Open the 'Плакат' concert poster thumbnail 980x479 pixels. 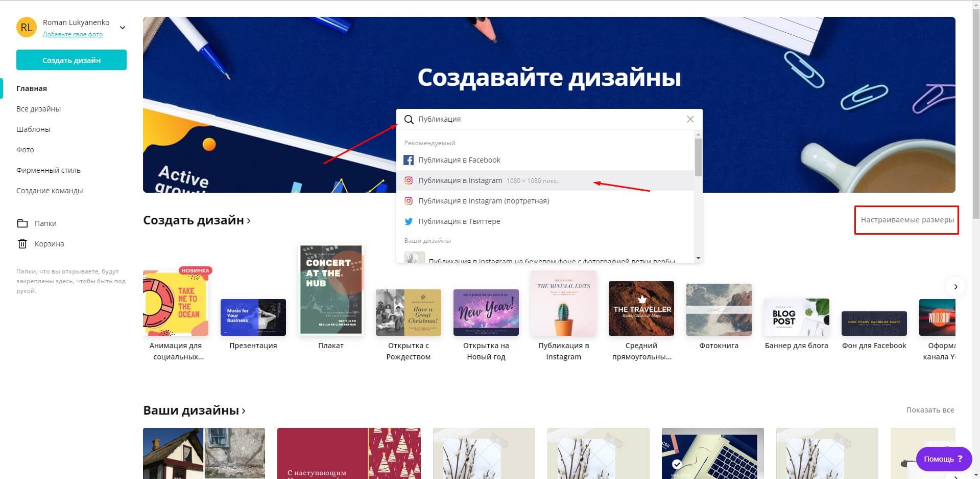click(331, 290)
